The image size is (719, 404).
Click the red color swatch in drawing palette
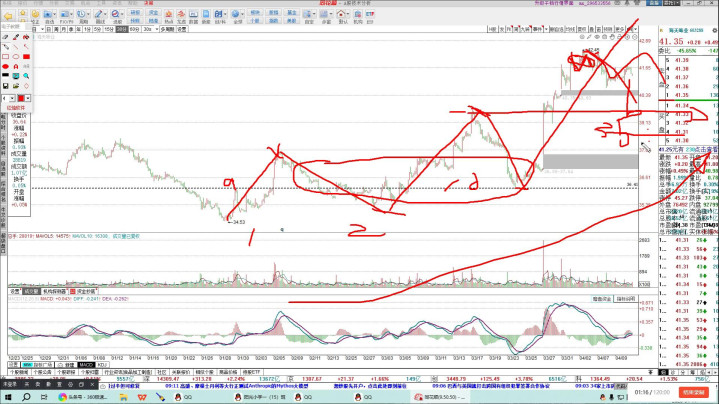(21, 98)
